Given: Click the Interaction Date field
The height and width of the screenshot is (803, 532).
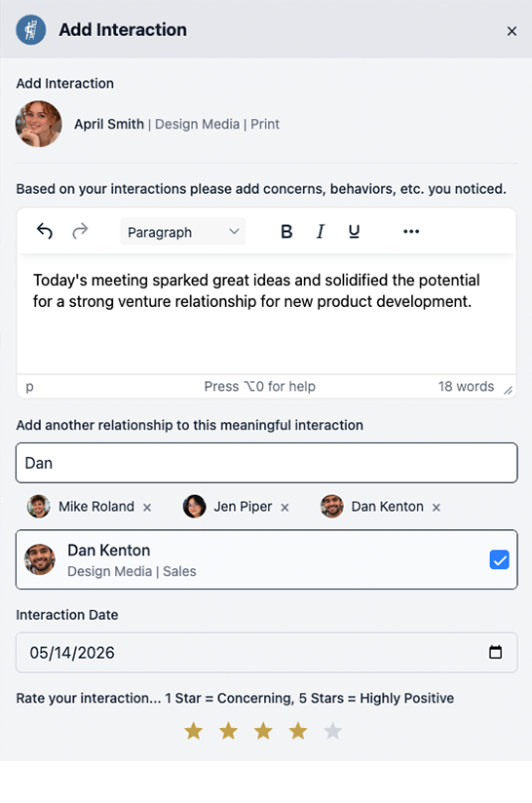Looking at the screenshot, I should coord(267,653).
